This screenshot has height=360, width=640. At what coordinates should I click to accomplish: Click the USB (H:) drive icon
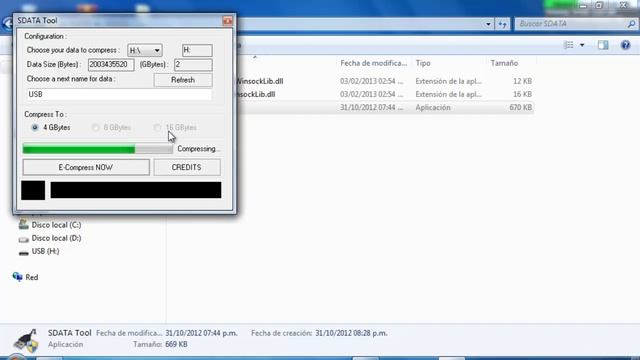24,253
